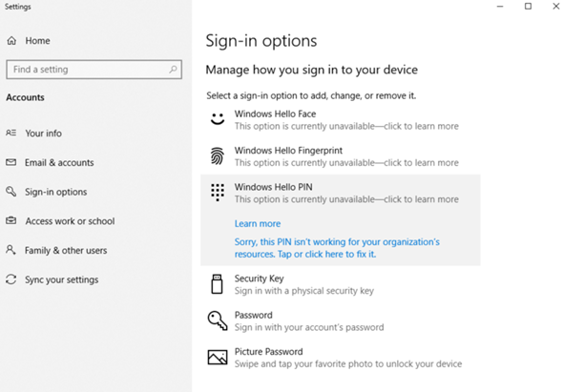The width and height of the screenshot is (563, 392).
Task: Click the Sign-in options key icon in sidebar
Action: tap(11, 192)
